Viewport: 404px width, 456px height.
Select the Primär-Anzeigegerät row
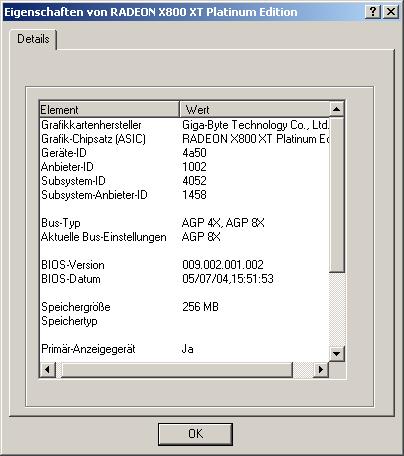tap(184, 349)
